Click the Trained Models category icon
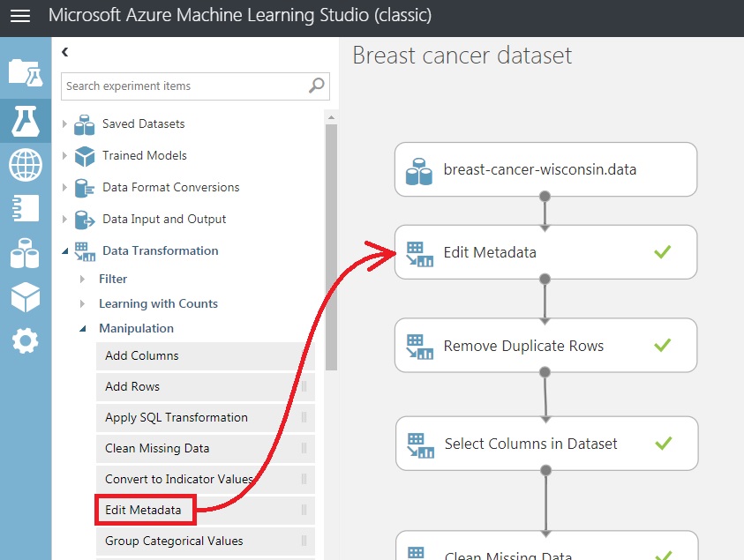Screen dimensions: 744x560 coord(85,156)
